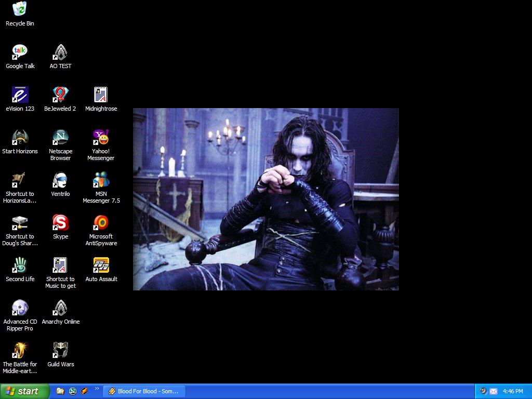
Task: Select the Netscape Browser desktop icon
Action: pyautogui.click(x=60, y=137)
